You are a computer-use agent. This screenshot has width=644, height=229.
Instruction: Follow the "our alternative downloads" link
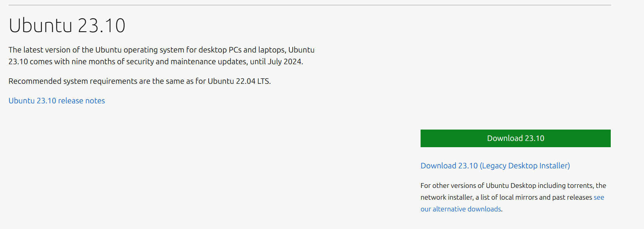click(x=461, y=209)
